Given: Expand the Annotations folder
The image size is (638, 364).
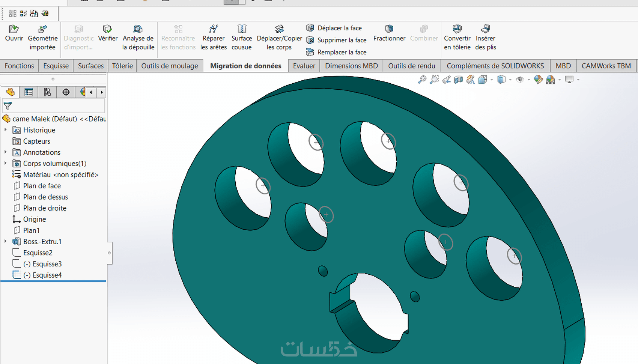Looking at the screenshot, I should (6, 152).
